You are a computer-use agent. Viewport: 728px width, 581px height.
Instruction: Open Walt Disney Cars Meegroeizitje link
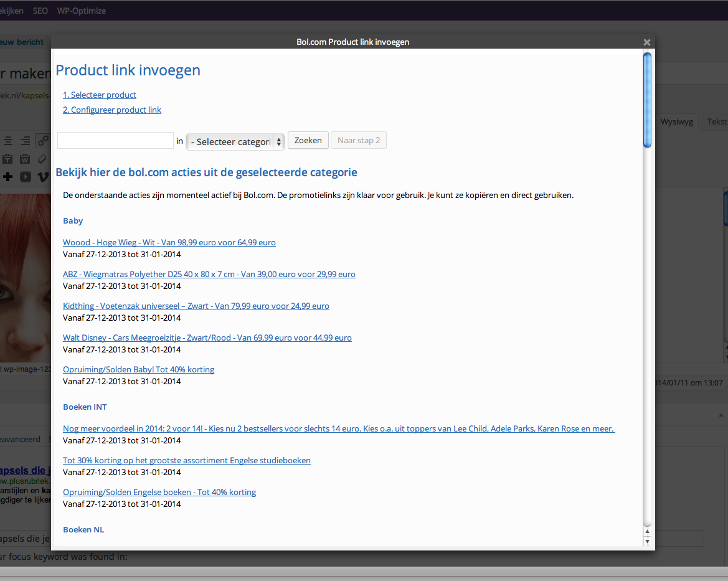click(207, 338)
